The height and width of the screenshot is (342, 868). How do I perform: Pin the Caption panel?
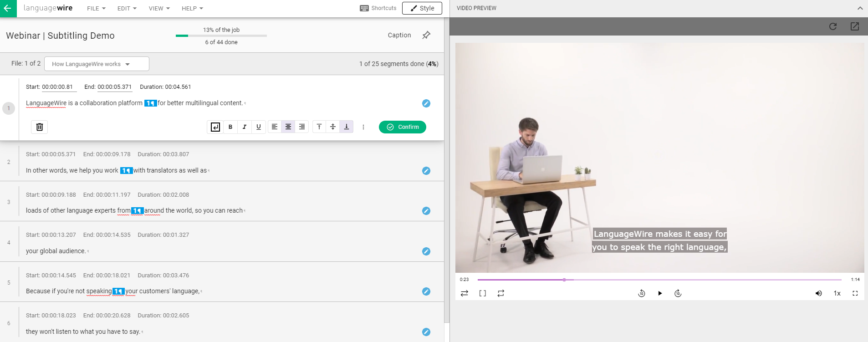coord(426,35)
